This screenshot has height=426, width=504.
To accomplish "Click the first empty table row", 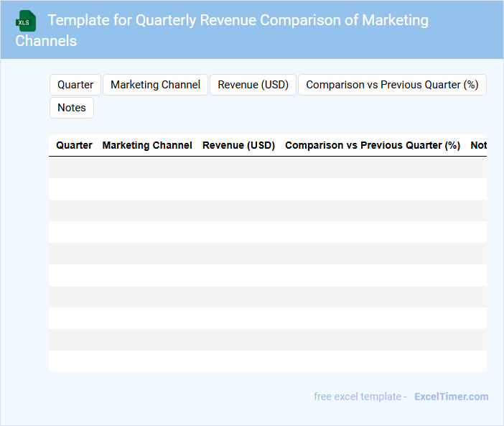I will click(x=267, y=167).
